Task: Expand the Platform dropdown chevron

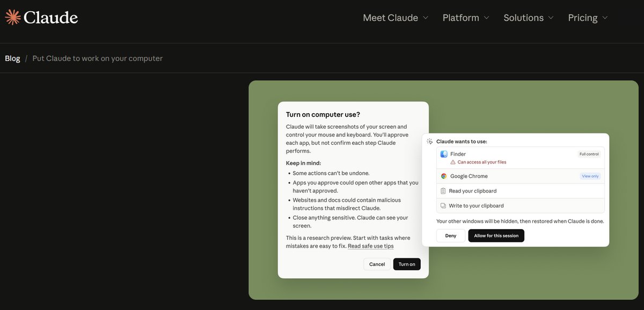Action: (x=487, y=18)
